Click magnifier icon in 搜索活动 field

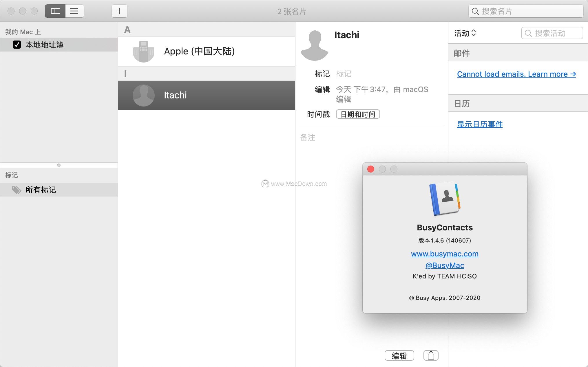tap(528, 33)
